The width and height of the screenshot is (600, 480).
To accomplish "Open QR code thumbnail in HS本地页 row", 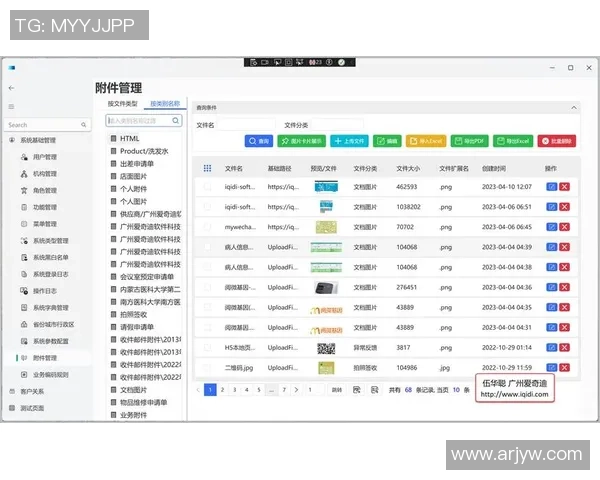I will (x=326, y=348).
